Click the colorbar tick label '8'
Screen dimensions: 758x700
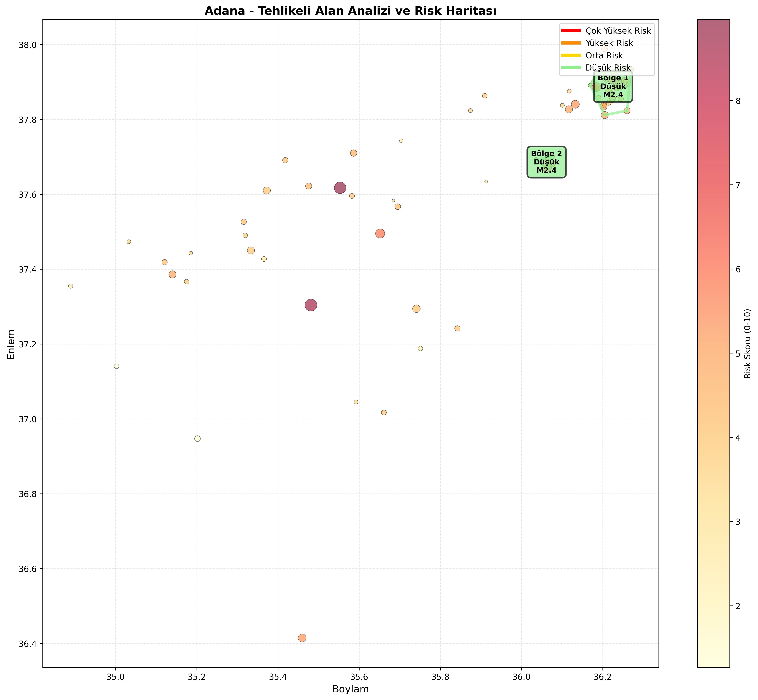[x=738, y=101]
